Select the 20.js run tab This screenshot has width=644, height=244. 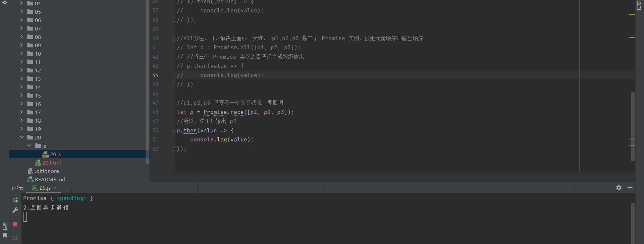pos(44,188)
